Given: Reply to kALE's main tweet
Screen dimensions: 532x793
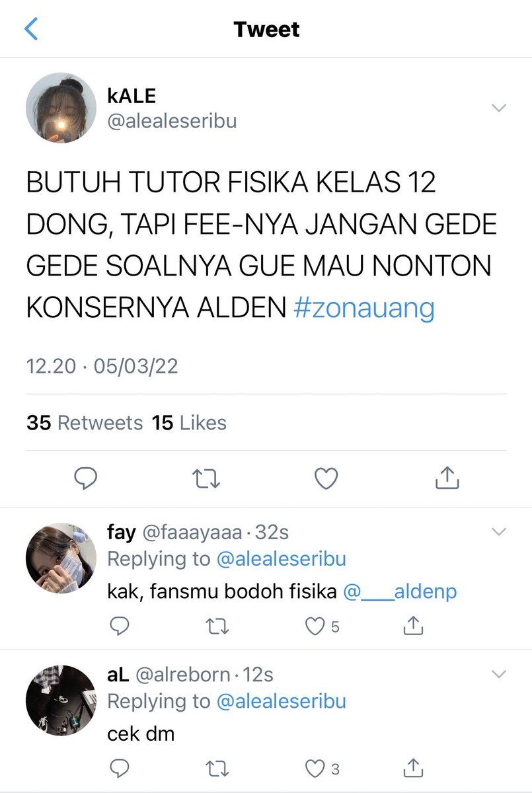Looking at the screenshot, I should tap(85, 477).
